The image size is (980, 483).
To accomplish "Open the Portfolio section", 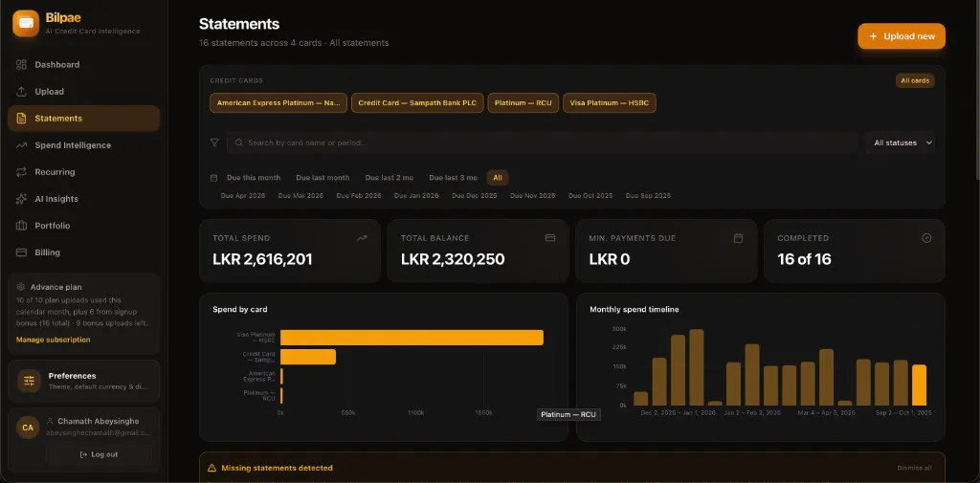I will (x=84, y=226).
